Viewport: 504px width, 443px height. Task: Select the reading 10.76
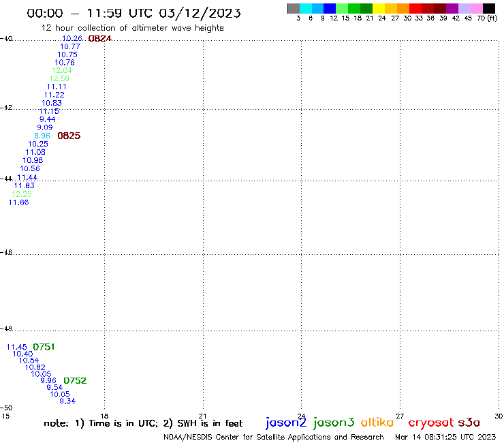[65, 63]
